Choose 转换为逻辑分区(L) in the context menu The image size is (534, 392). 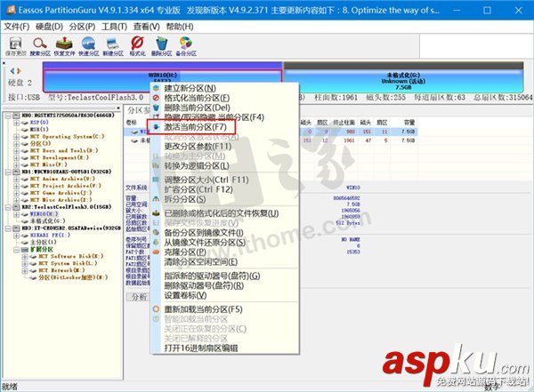(224, 166)
